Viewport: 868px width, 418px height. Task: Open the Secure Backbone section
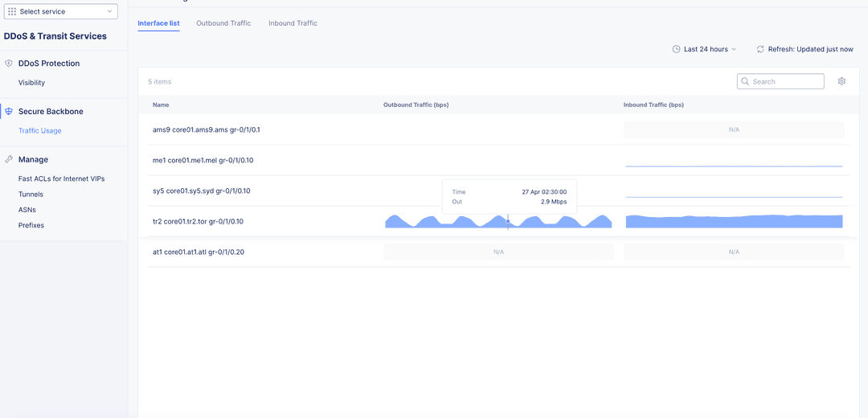(x=51, y=111)
